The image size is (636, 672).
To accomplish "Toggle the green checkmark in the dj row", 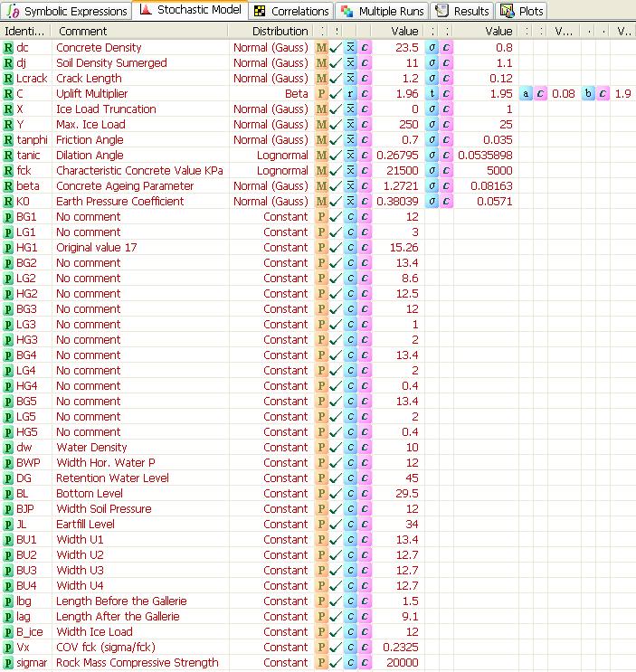I will point(336,63).
